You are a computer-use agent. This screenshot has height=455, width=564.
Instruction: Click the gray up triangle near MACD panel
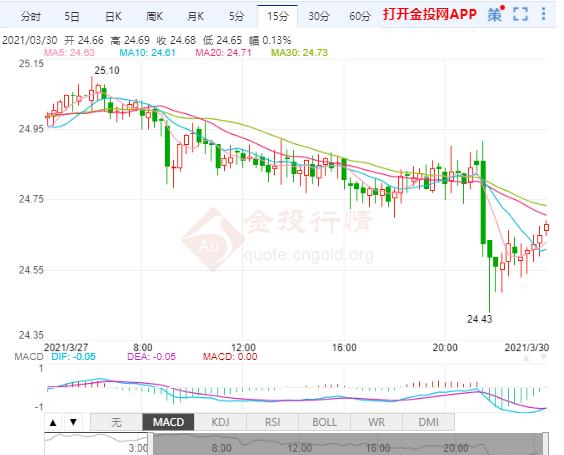(x=526, y=358)
